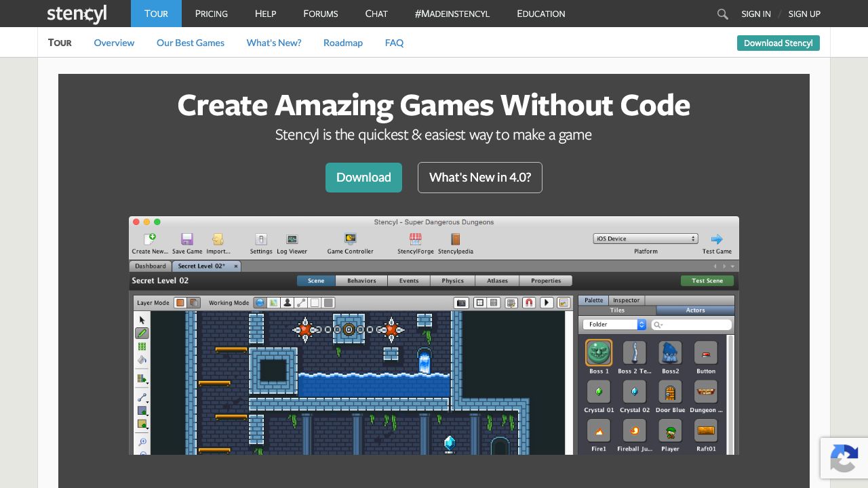Select the yellow square region tool

click(142, 424)
